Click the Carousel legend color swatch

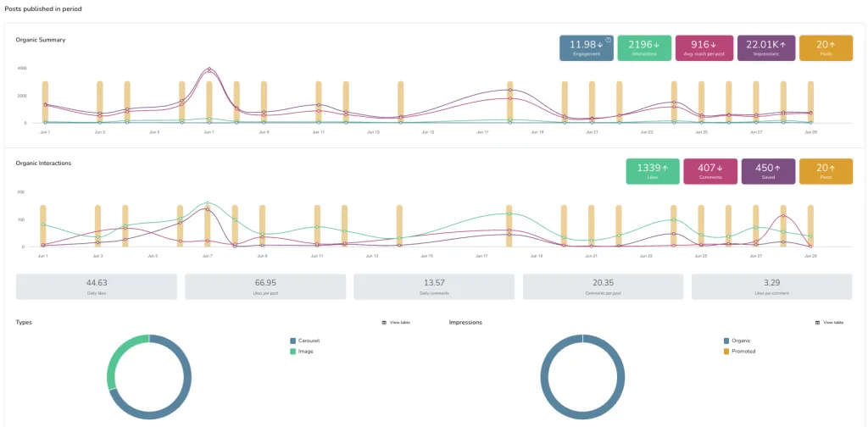(x=292, y=341)
